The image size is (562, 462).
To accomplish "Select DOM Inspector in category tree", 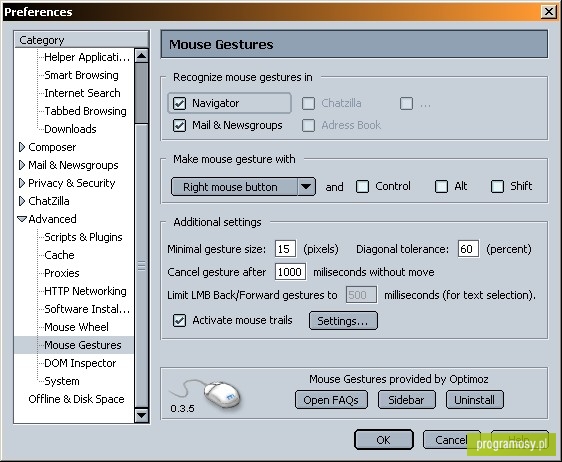I will (x=80, y=363).
